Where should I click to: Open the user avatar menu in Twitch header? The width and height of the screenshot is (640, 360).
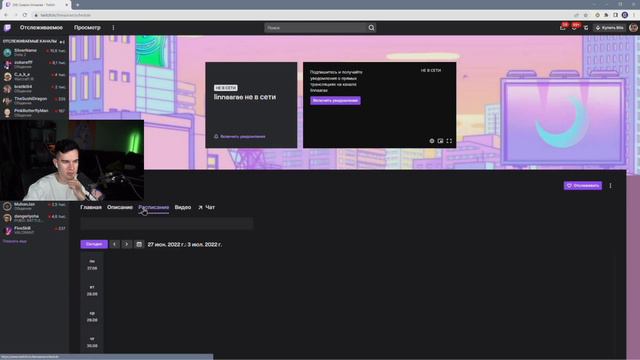[633, 28]
